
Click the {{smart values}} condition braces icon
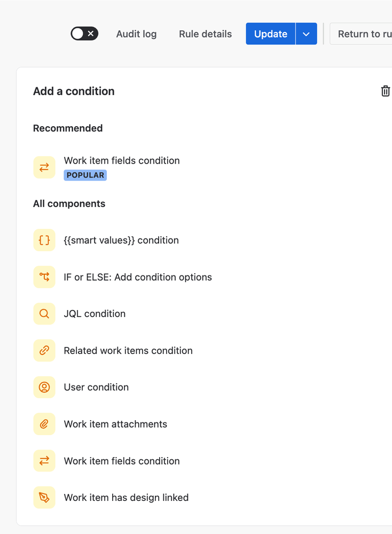click(x=44, y=240)
